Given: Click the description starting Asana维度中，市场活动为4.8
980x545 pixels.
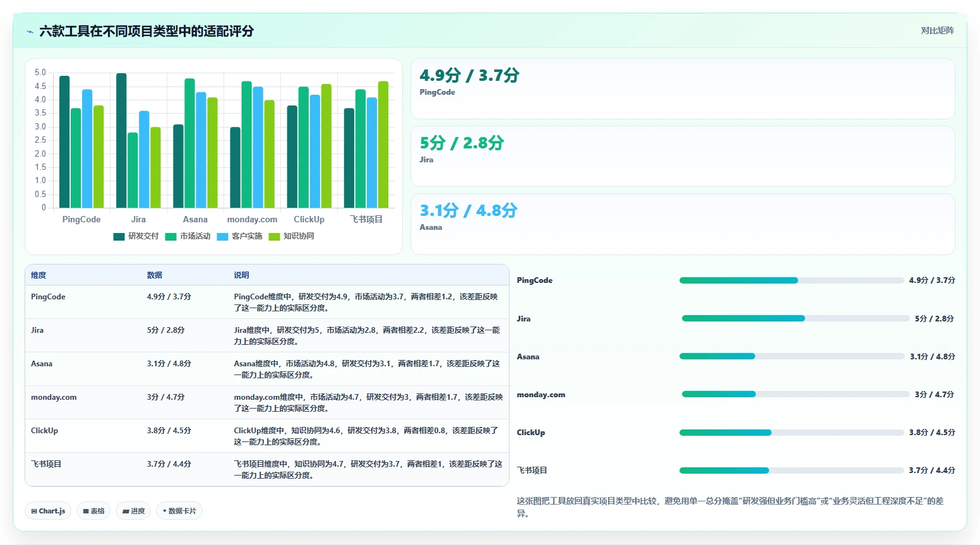Looking at the screenshot, I should (367, 369).
